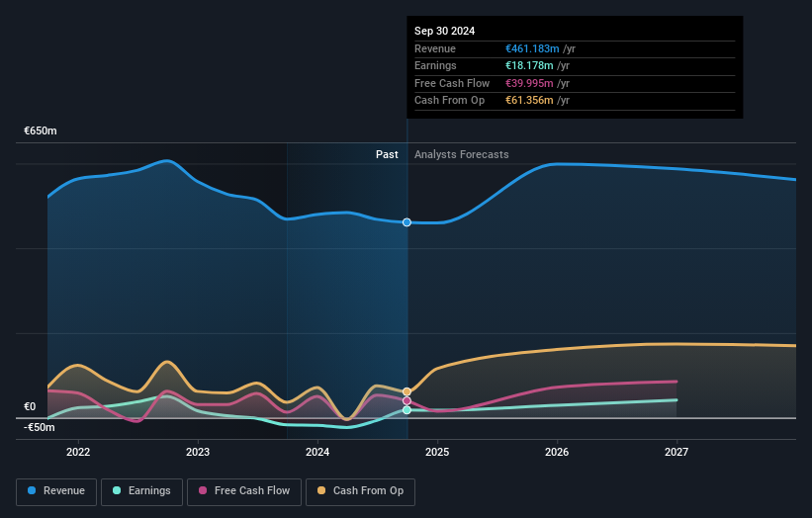Click the -€50m y-axis label

pos(39,427)
